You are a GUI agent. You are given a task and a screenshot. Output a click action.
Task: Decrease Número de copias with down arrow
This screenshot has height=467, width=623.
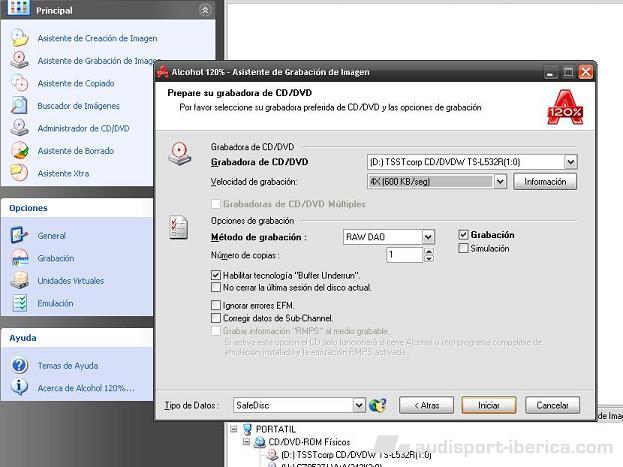click(429, 258)
